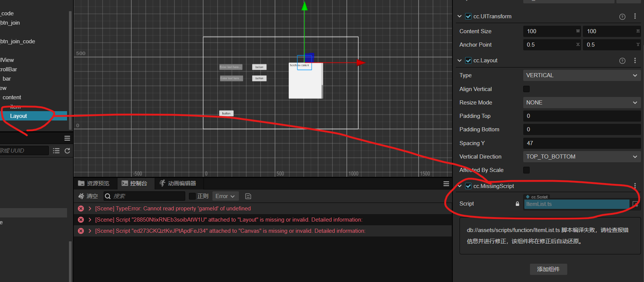This screenshot has width=644, height=282.
Task: Focus the console 搜索 search box
Action: coord(144,196)
